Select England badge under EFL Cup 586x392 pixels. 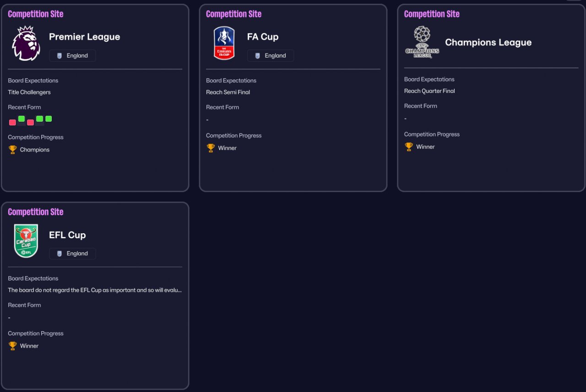(72, 253)
